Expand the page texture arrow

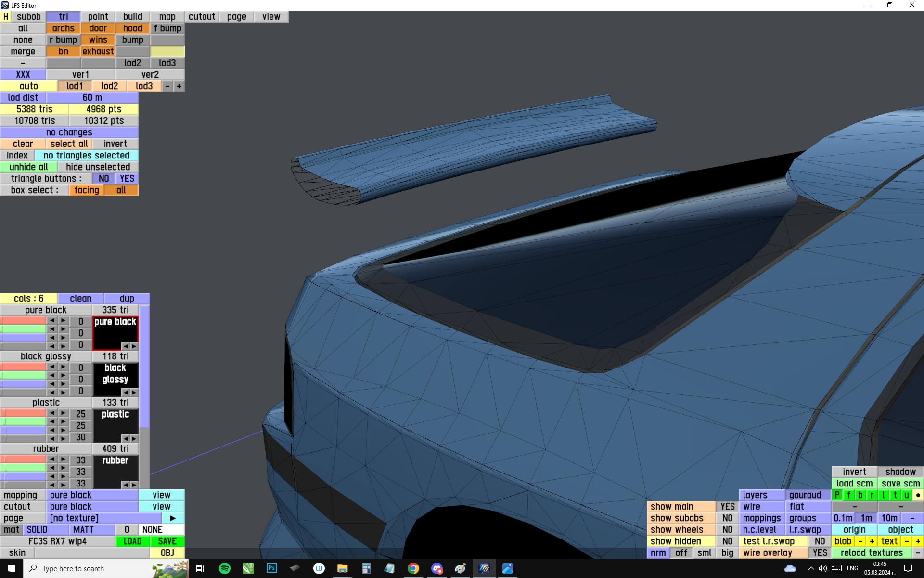pos(173,518)
